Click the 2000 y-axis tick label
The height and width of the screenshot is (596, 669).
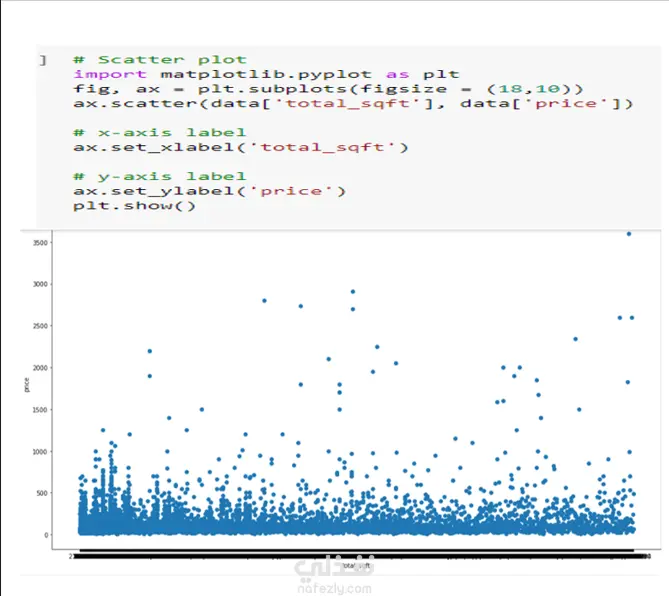pos(40,368)
